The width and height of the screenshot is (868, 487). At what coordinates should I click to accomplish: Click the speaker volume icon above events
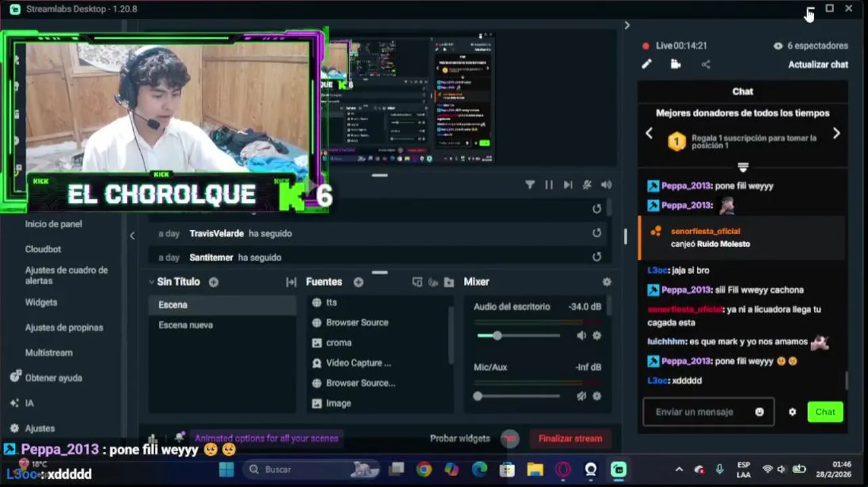(x=606, y=185)
